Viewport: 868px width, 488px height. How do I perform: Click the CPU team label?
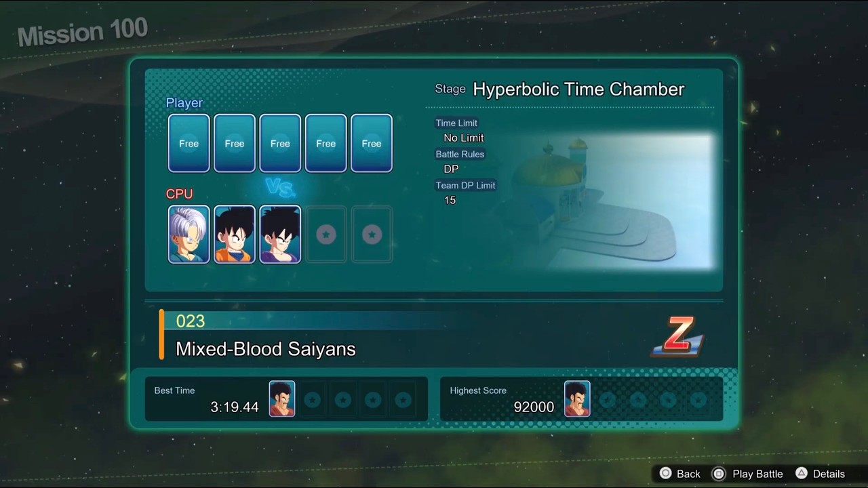pos(180,194)
